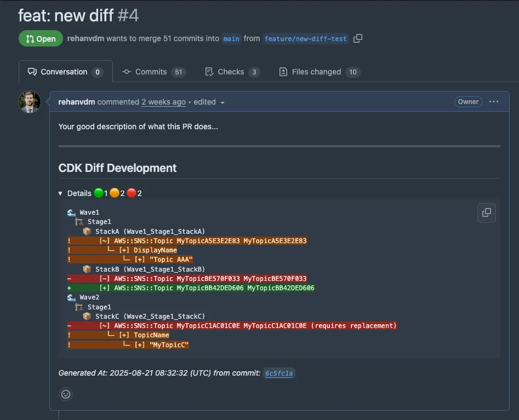Image resolution: width=519 pixels, height=420 pixels.
Task: Click the MyTopicBE570F033 removed topic line
Action: pos(187,279)
